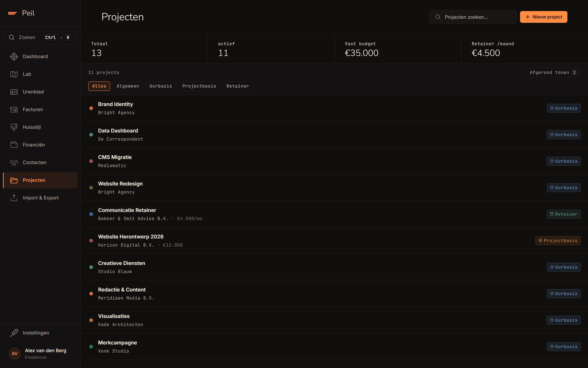Create a Nieuw project
588x368 pixels.
(x=544, y=17)
